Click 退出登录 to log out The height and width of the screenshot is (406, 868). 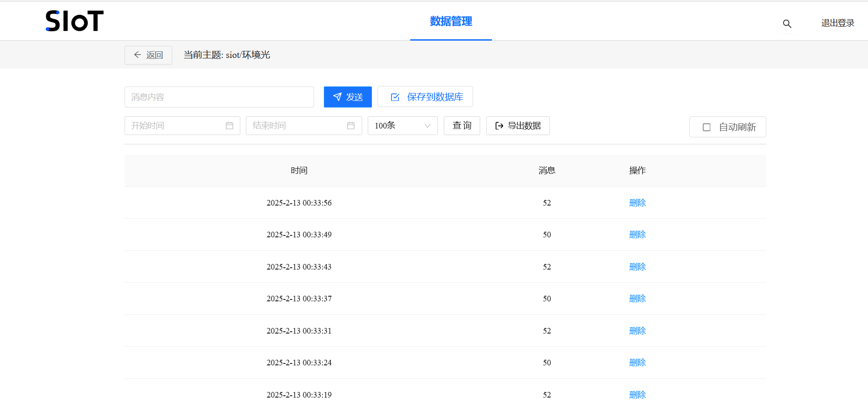[838, 23]
